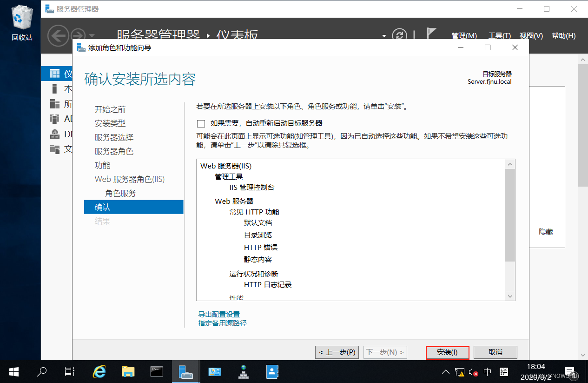Click the taskbar search magnifier icon
The height and width of the screenshot is (383, 588).
tap(42, 371)
